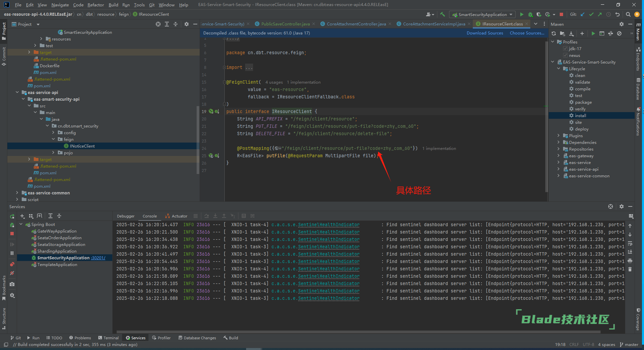Image resolution: width=644 pixels, height=350 pixels.
Task: Add service with the plus icon
Action: (22, 216)
